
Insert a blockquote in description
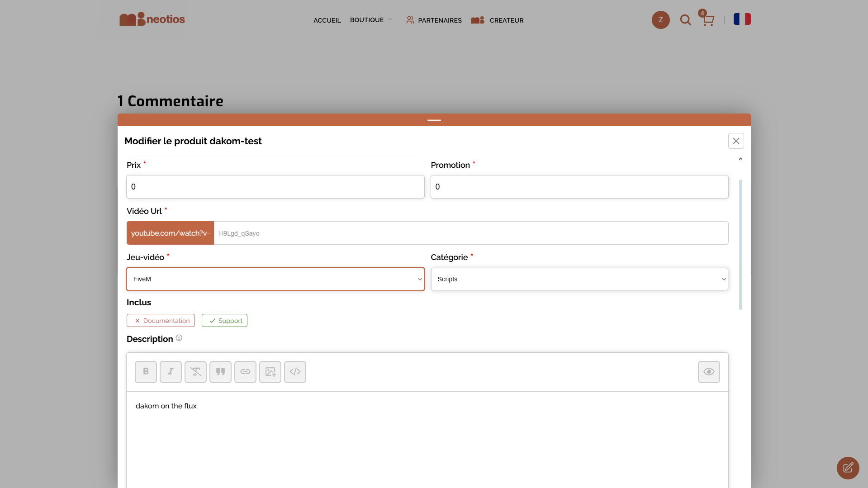tap(220, 372)
